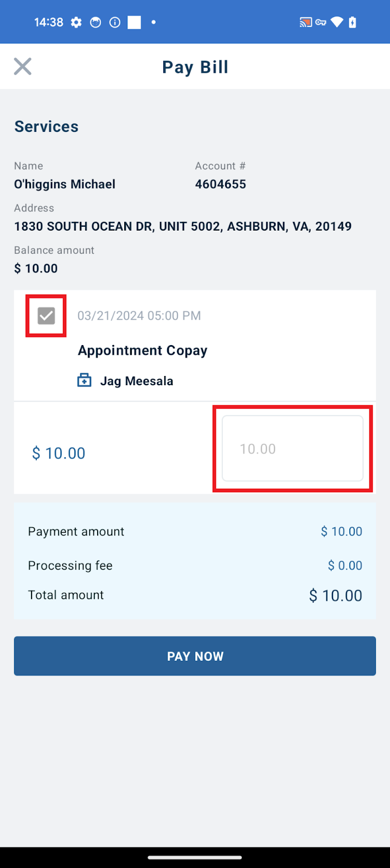Close the Pay Bill screen
Viewport: 390px width, 868px height.
pos(23,67)
